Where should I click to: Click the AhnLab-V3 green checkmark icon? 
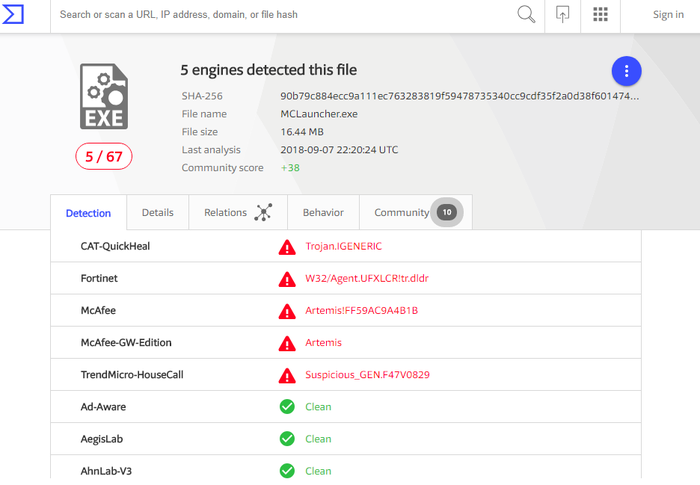click(x=287, y=471)
